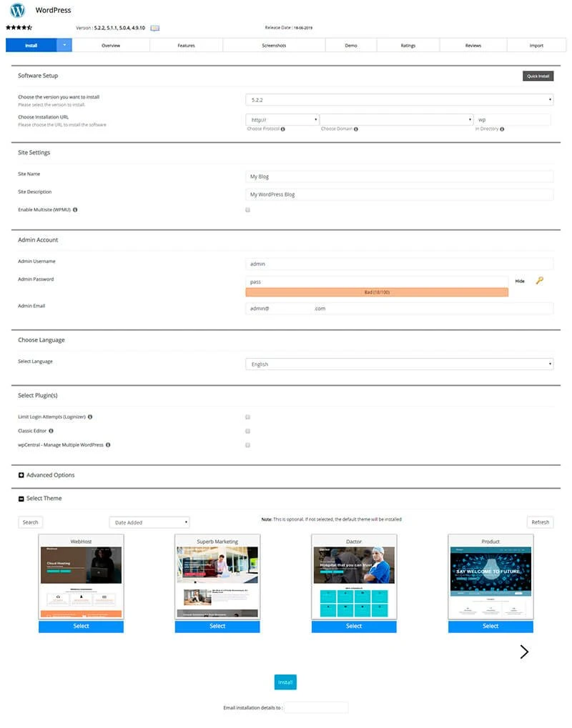Click the Superb Marketing theme thumbnail
Viewport: 572px width, 728px height.
[217, 582]
